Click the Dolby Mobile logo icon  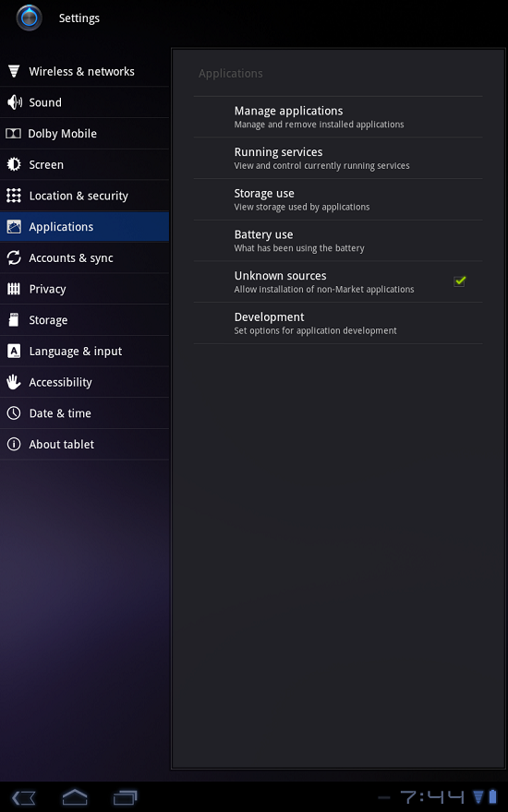[14, 133]
